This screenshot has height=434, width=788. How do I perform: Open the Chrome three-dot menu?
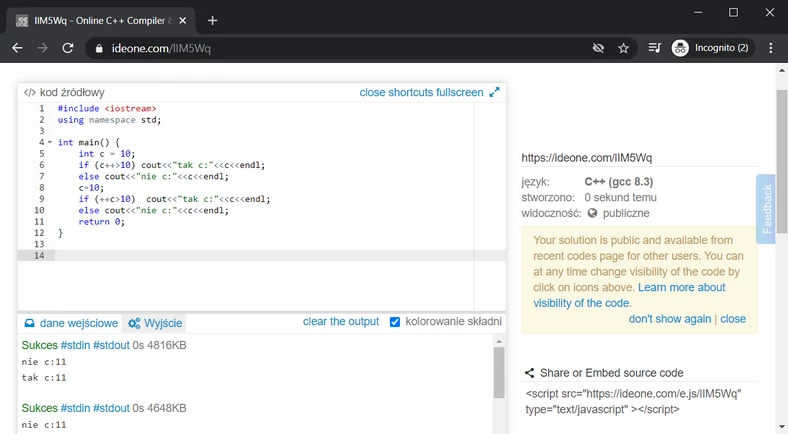pyautogui.click(x=770, y=48)
